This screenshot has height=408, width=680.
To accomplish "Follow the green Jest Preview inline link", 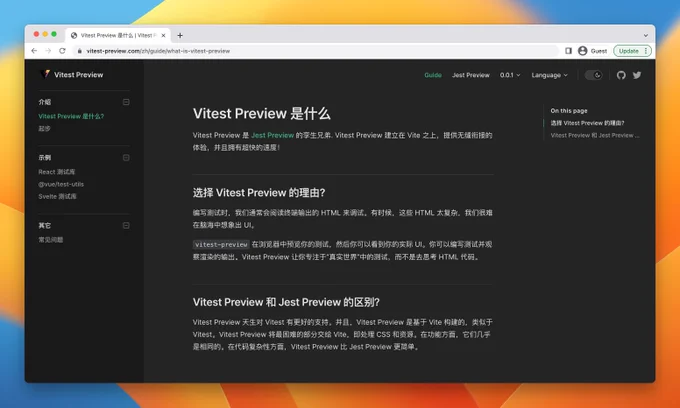I will pos(272,135).
